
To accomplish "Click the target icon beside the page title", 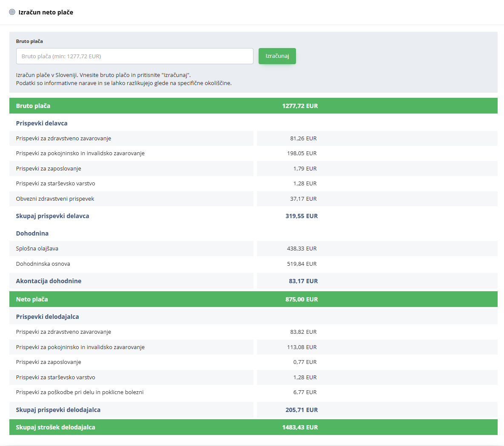I will (12, 12).
